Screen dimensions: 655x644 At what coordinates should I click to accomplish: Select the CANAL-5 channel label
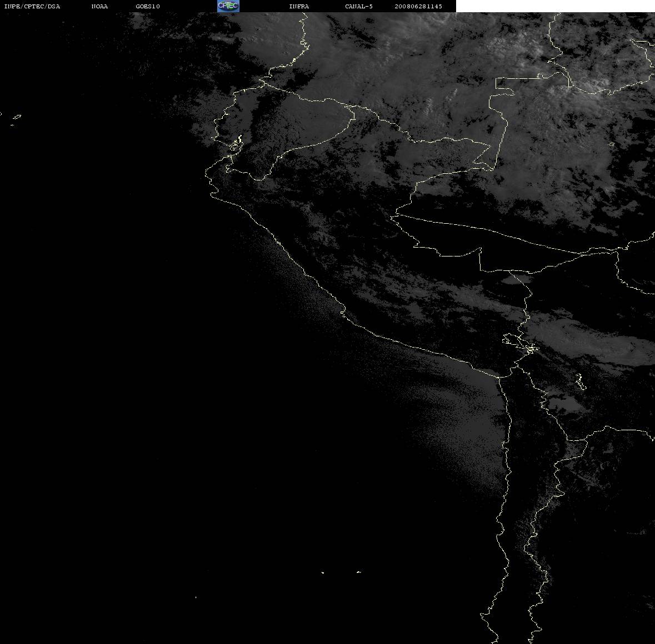point(359,6)
